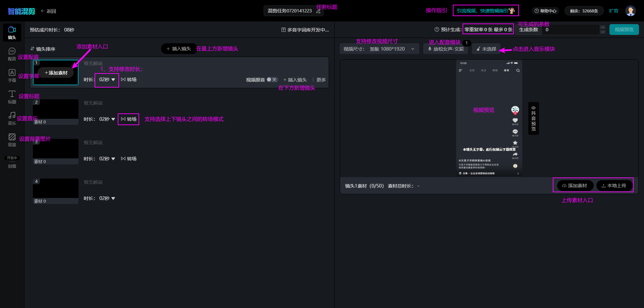Click 预估成片时长: 08秒 text

pyautogui.click(x=52, y=30)
